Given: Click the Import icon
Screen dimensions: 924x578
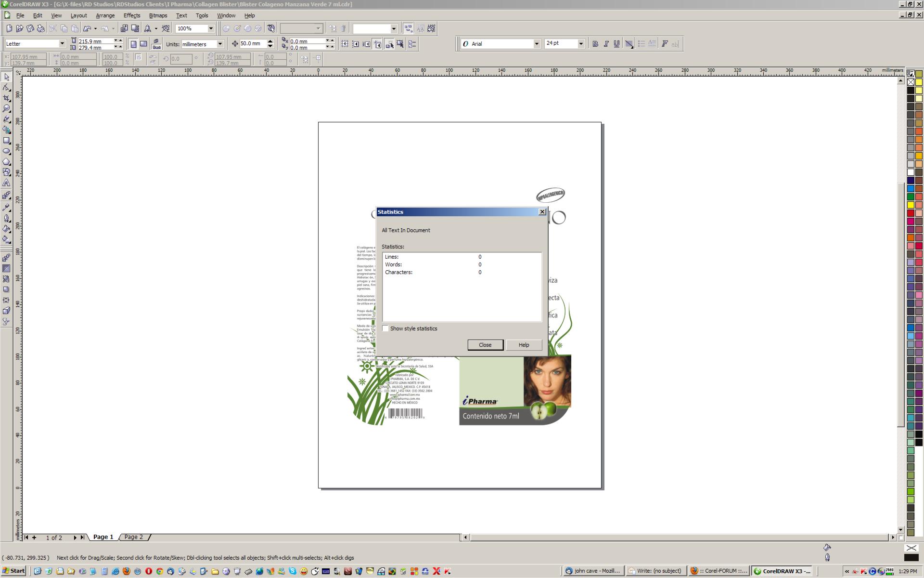Looking at the screenshot, I should pos(124,28).
